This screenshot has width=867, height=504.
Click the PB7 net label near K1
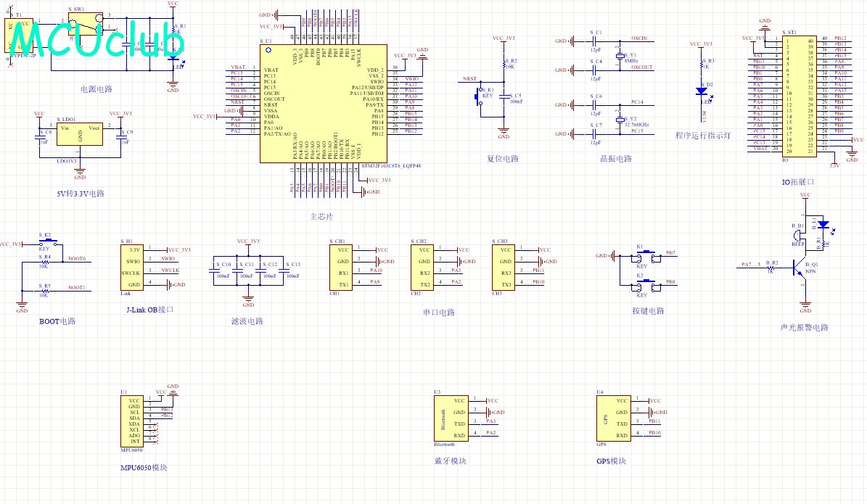pos(670,253)
